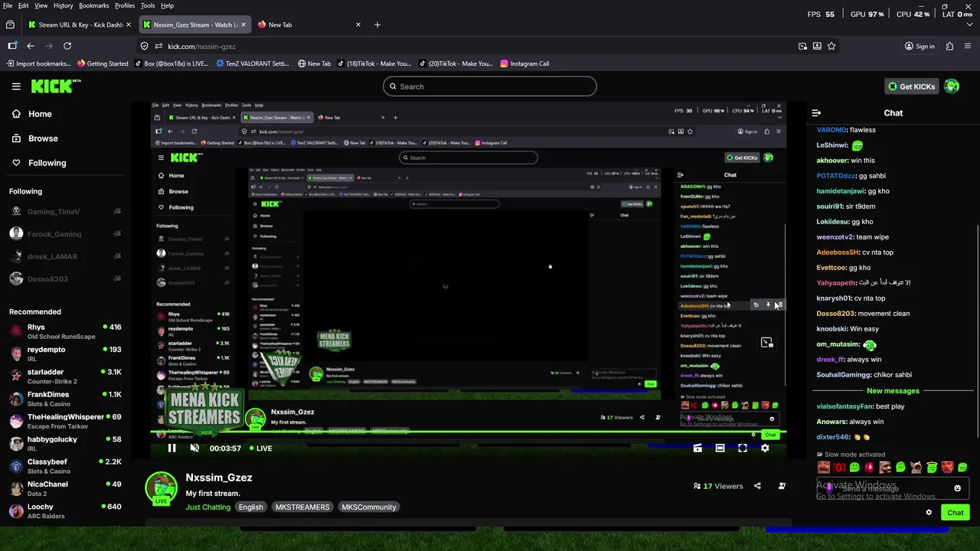The image size is (980, 551).
Task: Open tracking protection shield icon
Action: 144,46
